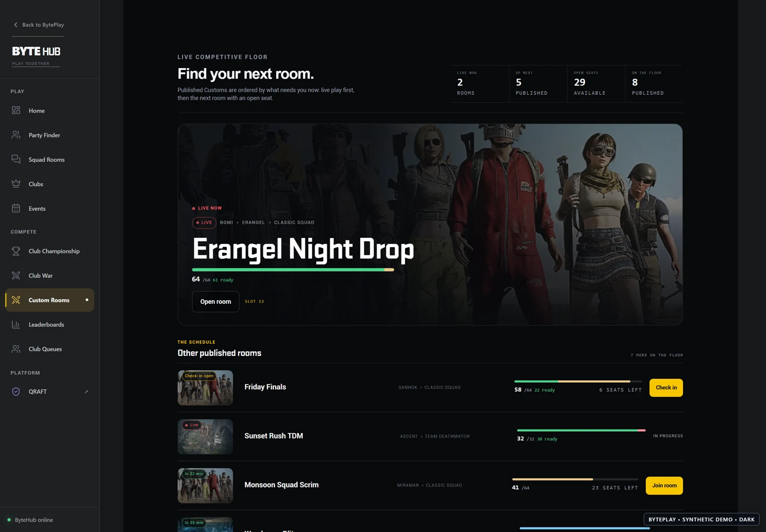Click the Erangel Night Drop capacity progress bar
Viewport: 766px width, 532px height.
293,270
